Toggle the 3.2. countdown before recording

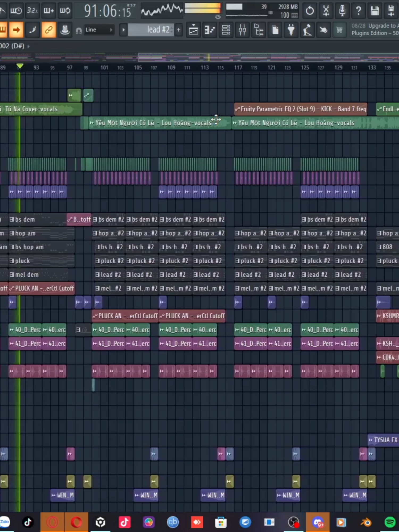pyautogui.click(x=32, y=11)
